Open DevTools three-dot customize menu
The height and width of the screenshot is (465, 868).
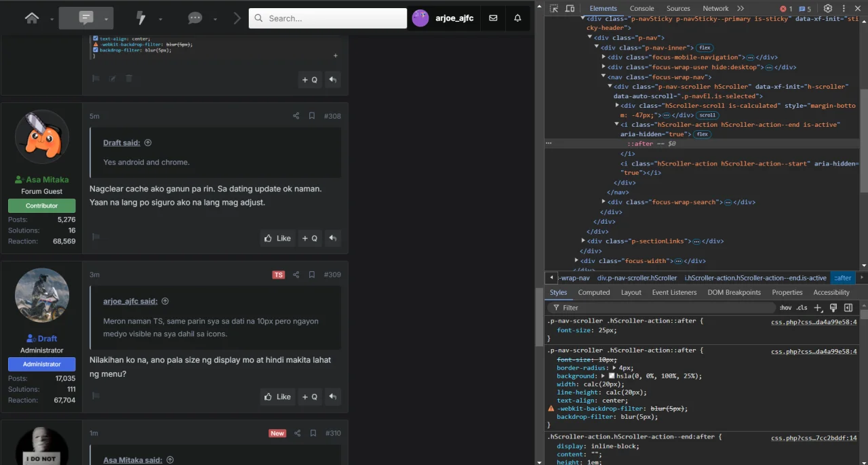pos(842,8)
